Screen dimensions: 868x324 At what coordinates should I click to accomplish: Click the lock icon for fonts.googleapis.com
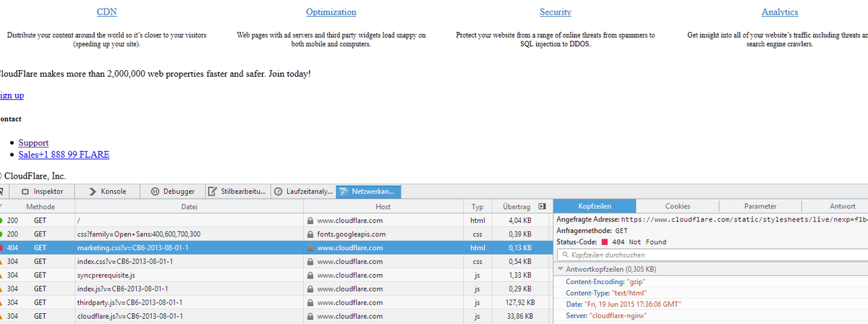point(310,234)
